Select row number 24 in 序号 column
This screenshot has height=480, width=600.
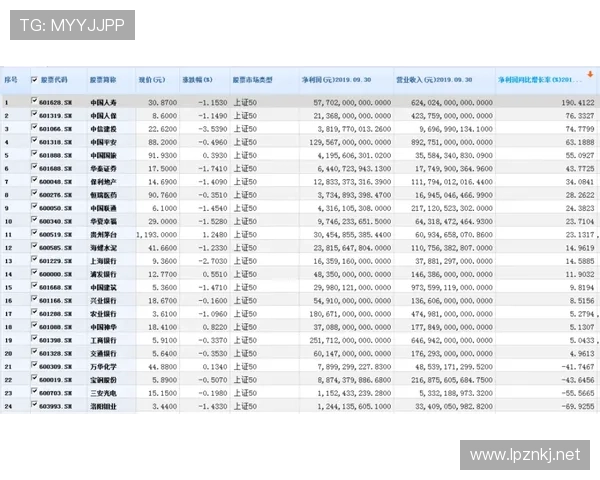tap(8, 405)
